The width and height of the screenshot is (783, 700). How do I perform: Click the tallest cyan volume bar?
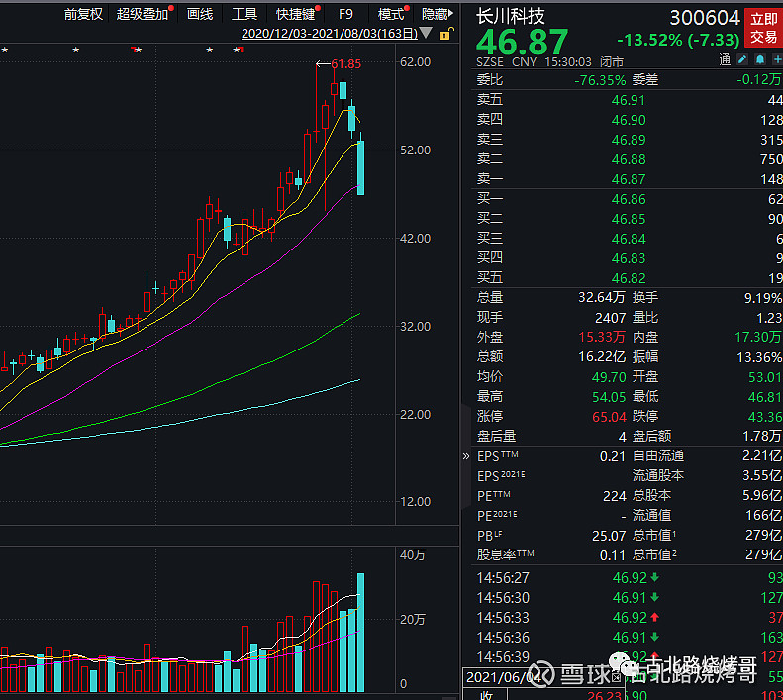(360, 633)
